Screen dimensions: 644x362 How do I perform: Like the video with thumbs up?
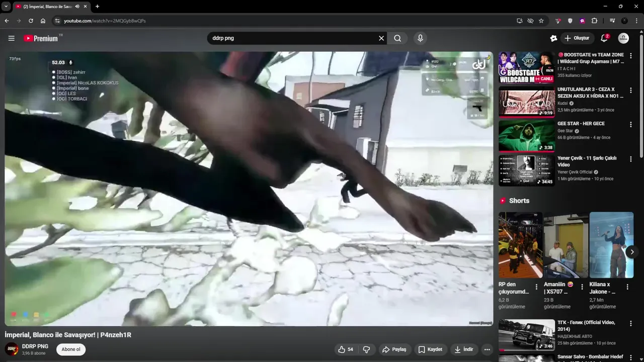click(346, 349)
